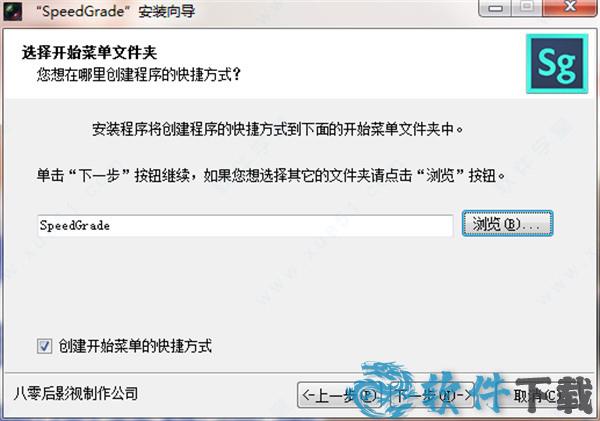The height and width of the screenshot is (421, 600).
Task: Continue with the 下一步 button
Action: (x=432, y=395)
